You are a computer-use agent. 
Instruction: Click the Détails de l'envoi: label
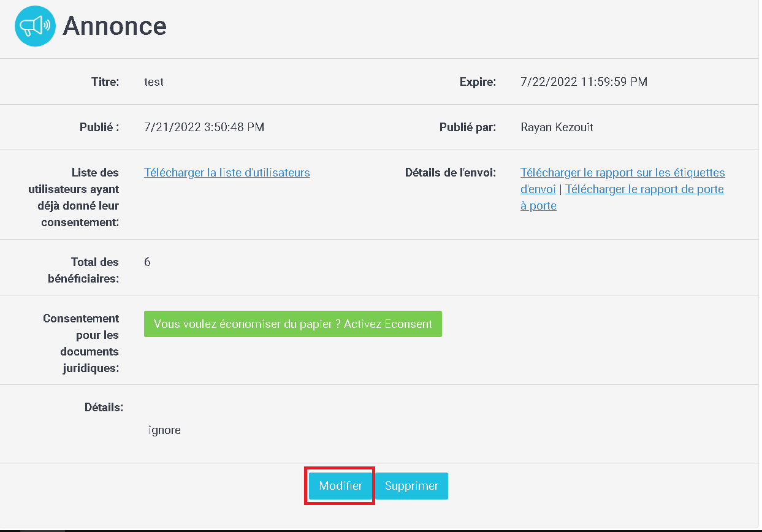[451, 172]
